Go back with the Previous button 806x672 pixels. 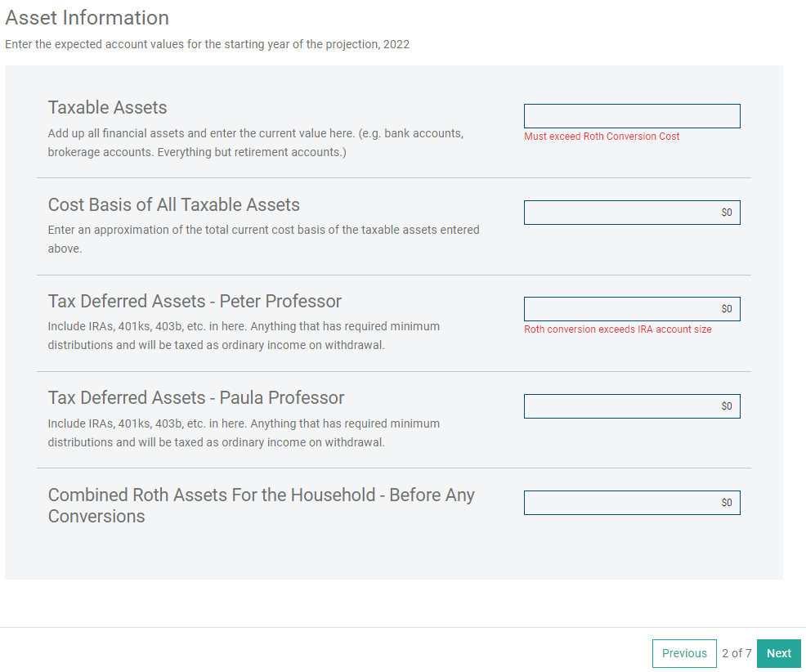click(683, 653)
